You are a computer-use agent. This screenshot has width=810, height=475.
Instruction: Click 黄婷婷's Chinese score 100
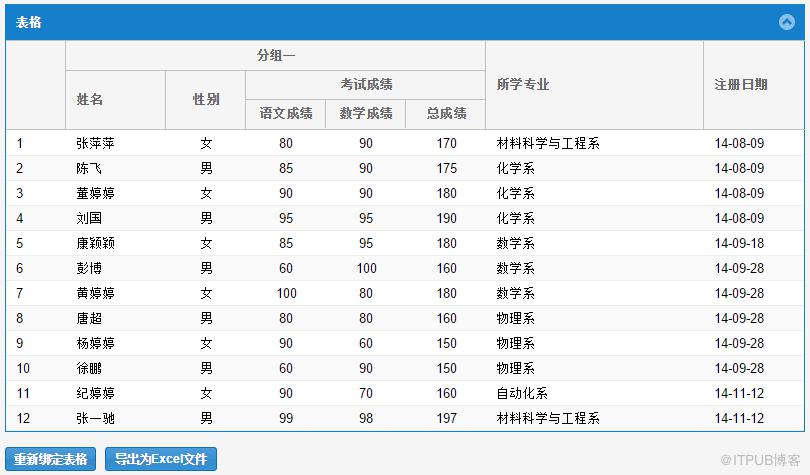coord(286,293)
